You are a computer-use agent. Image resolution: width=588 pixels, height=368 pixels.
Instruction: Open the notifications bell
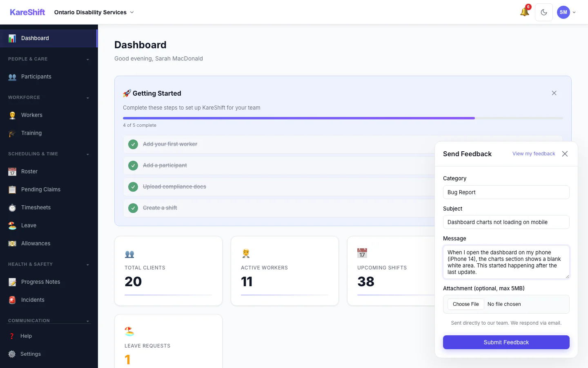(x=525, y=12)
